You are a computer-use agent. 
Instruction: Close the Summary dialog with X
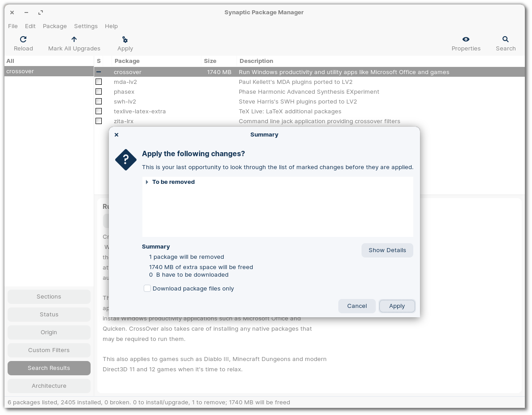coord(116,135)
